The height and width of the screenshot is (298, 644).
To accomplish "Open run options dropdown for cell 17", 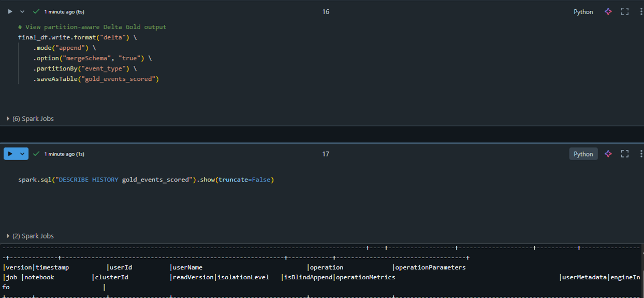I will click(x=22, y=154).
